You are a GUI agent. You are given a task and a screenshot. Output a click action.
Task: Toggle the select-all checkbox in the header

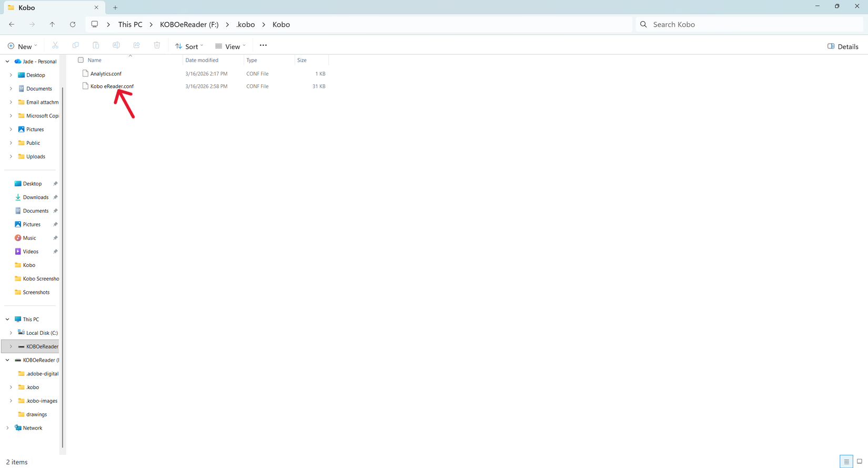pos(80,60)
